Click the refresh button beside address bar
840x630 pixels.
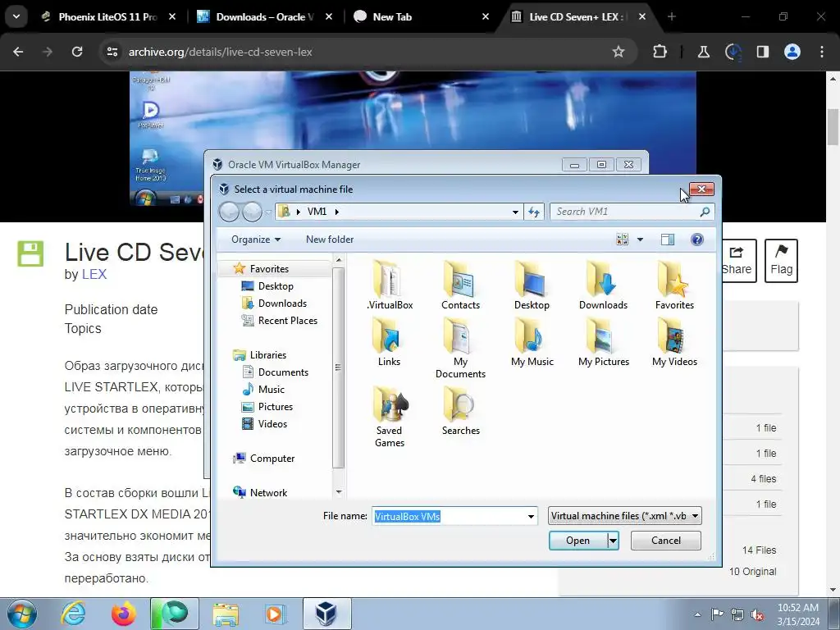coord(534,212)
